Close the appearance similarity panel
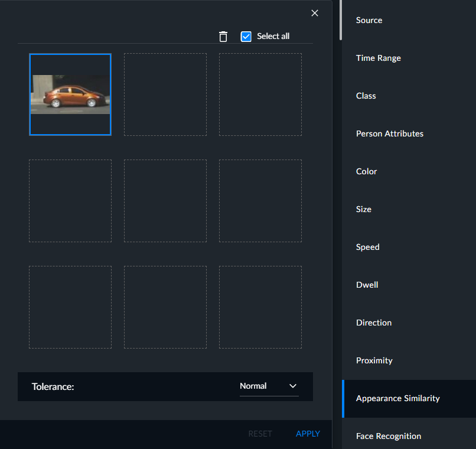Screen dimensions: 476x449 click(315, 13)
